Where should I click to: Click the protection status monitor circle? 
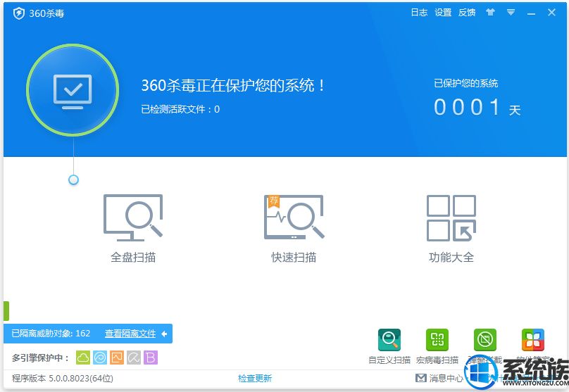[73, 89]
